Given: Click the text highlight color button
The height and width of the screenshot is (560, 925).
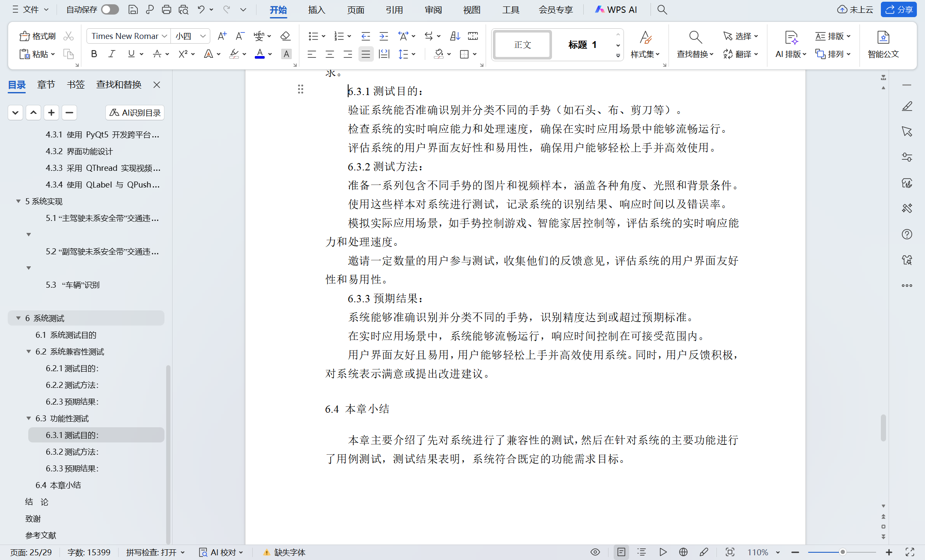Looking at the screenshot, I should [x=234, y=54].
